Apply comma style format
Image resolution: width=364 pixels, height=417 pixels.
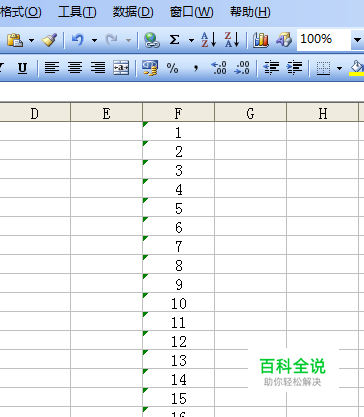[196, 69]
